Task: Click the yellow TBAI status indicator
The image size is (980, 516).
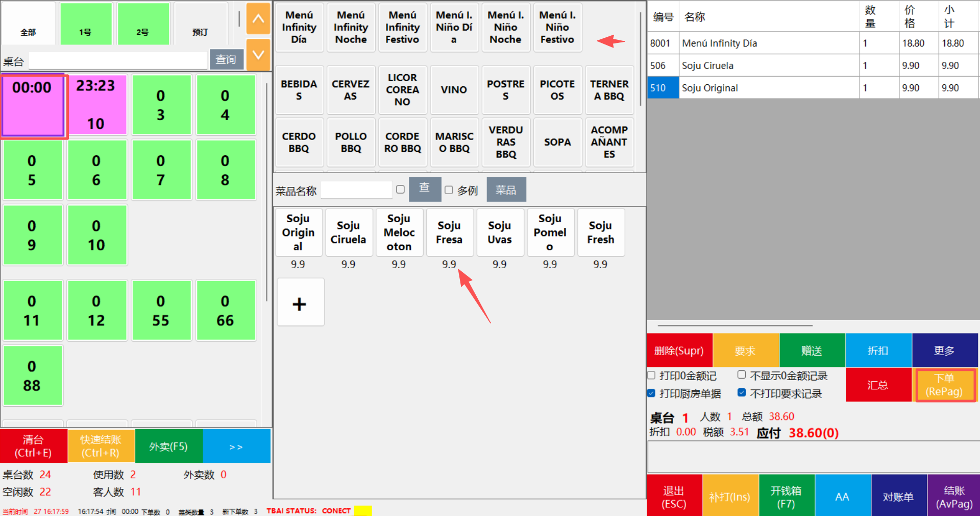Action: click(x=363, y=511)
